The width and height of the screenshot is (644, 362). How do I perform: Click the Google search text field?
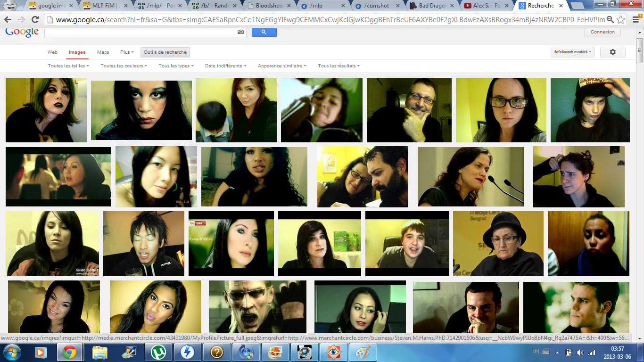coord(141,32)
